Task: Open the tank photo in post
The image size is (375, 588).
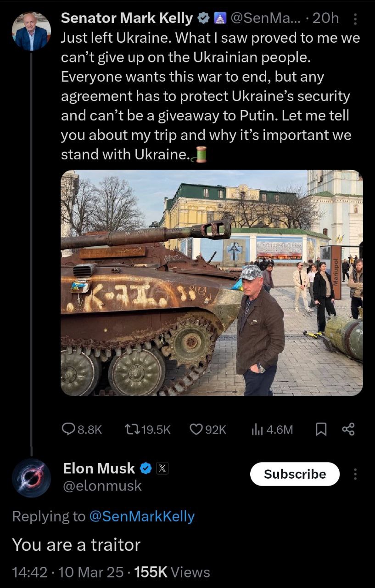Action: tap(212, 283)
